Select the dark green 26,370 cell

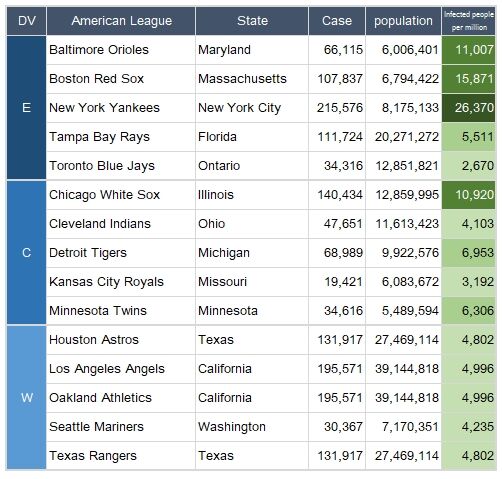[469, 108]
